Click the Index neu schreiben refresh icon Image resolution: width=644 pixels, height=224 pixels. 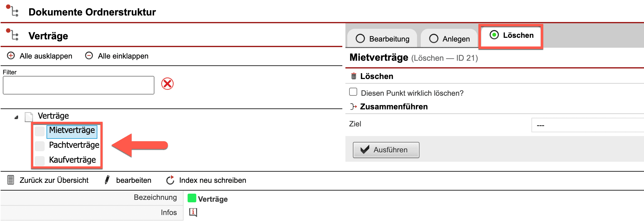[170, 180]
